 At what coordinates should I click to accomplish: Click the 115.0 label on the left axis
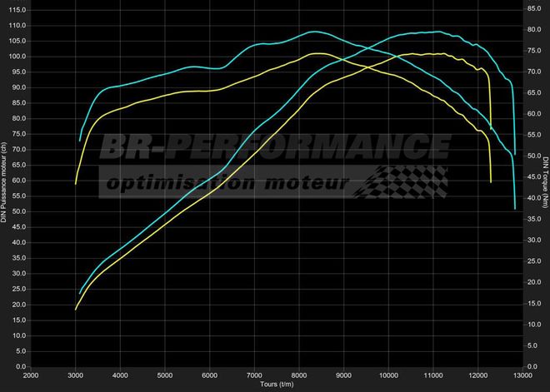pos(17,10)
